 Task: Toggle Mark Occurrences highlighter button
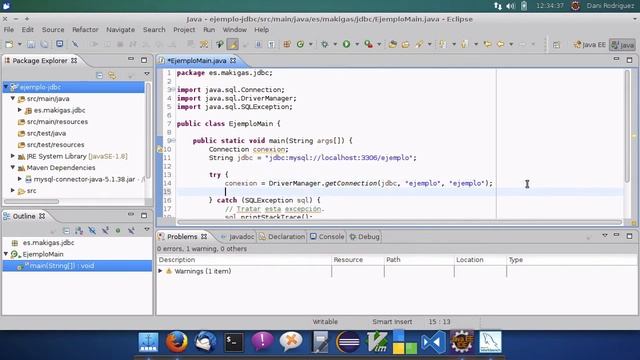pos(233,44)
